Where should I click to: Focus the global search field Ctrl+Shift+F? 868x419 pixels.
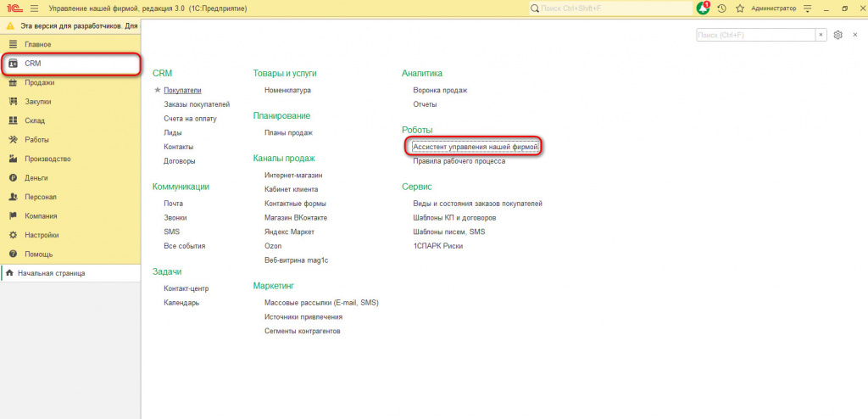(x=610, y=8)
